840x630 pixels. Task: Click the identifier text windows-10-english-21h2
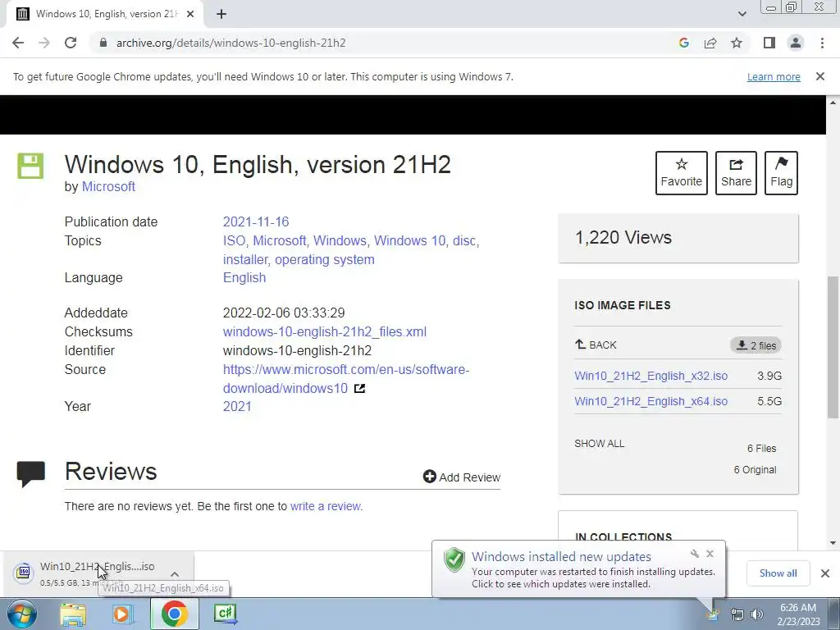(297, 350)
